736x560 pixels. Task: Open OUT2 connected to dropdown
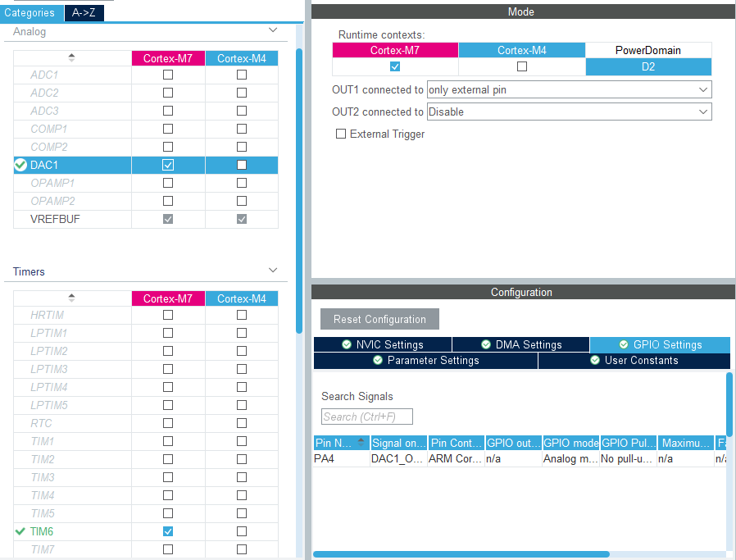(x=569, y=112)
